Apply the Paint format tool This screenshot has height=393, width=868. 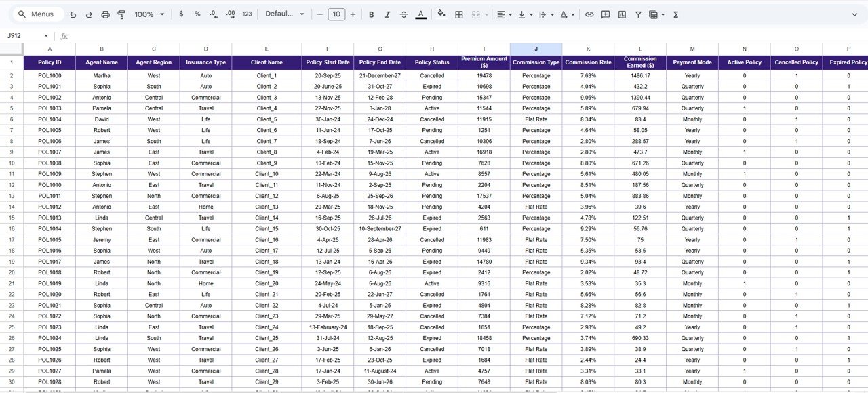click(121, 14)
